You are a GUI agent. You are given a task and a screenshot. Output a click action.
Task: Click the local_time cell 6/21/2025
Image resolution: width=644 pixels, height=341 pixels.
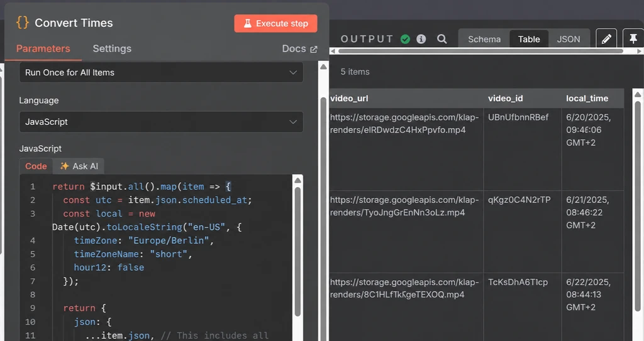tap(592, 232)
